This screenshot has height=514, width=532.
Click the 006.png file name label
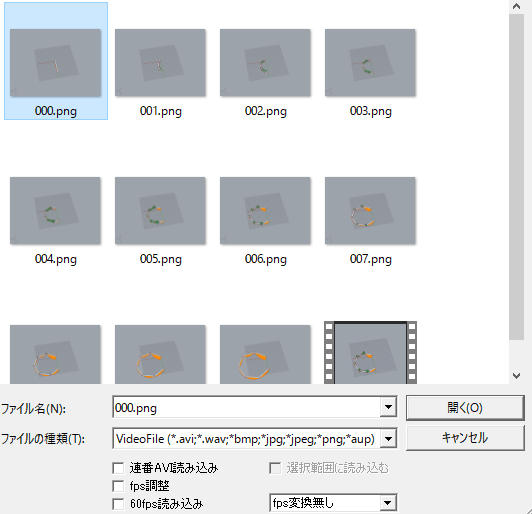(266, 259)
